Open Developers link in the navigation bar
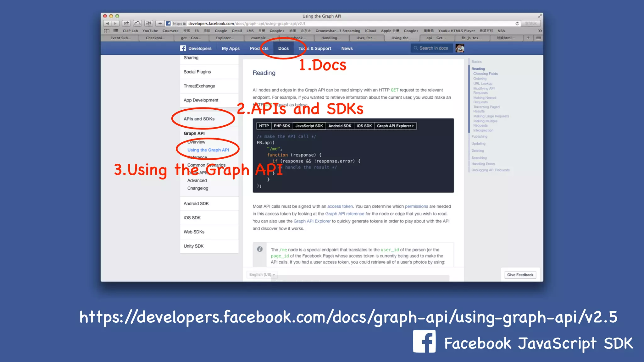The image size is (644, 362). pos(200,48)
